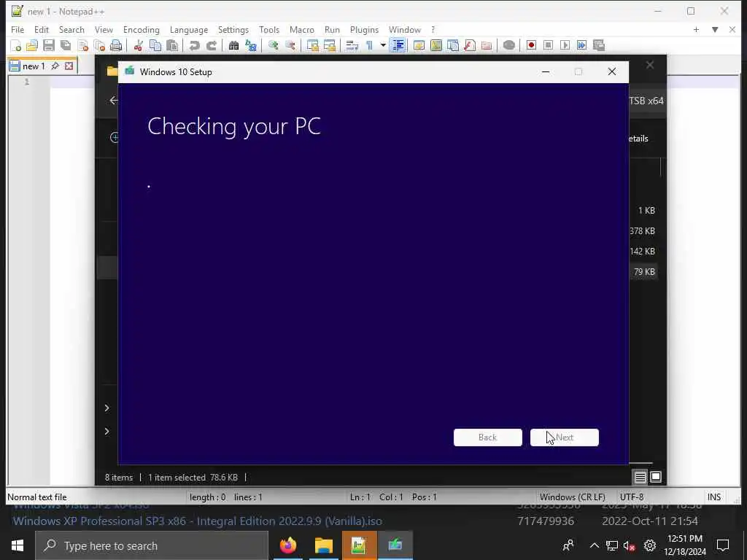Toggle Show All Characters pilcrow icon
Image resolution: width=747 pixels, height=560 pixels.
[368, 46]
